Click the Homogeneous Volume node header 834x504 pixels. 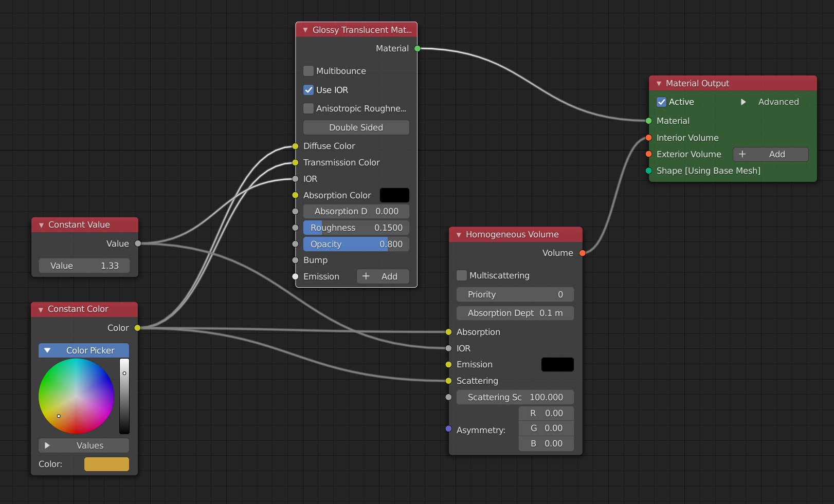(x=515, y=235)
